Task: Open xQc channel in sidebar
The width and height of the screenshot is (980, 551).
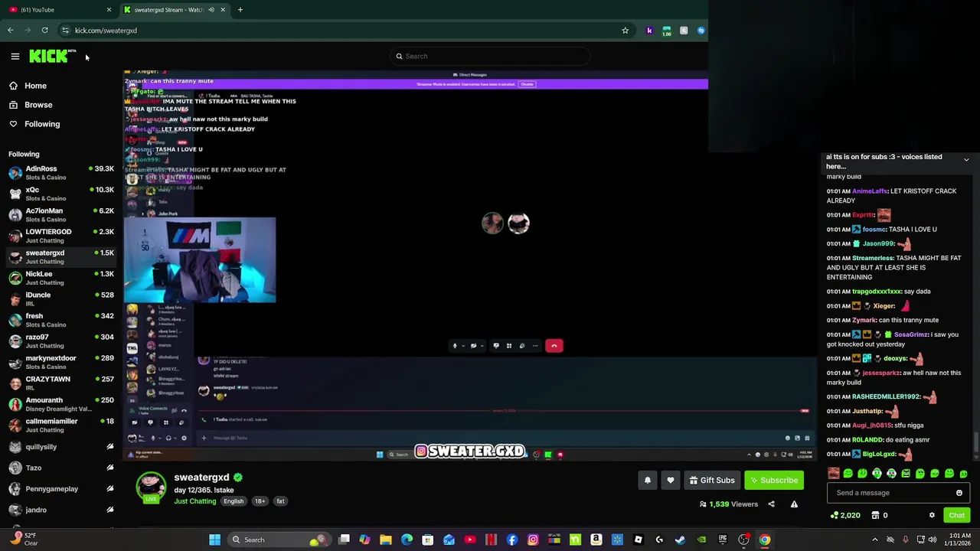Action: [x=61, y=194]
